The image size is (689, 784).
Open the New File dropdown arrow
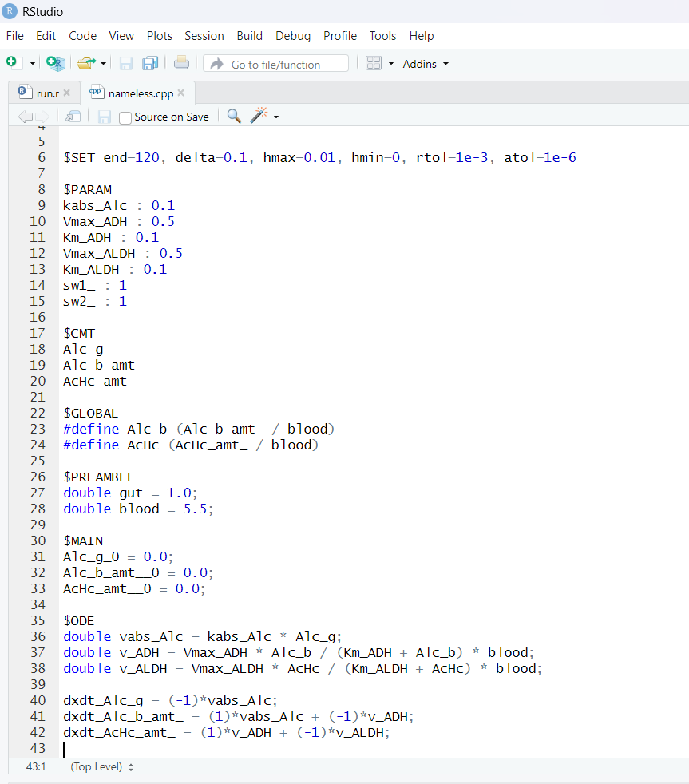tap(33, 64)
